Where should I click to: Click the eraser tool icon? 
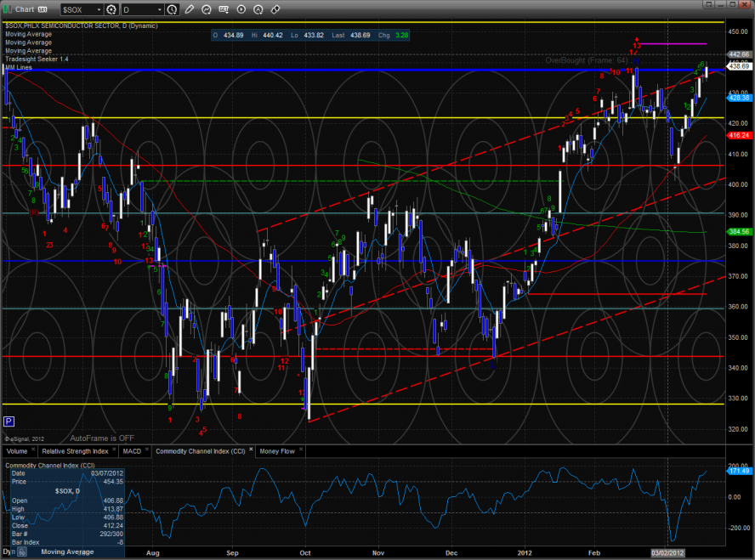click(x=275, y=9)
